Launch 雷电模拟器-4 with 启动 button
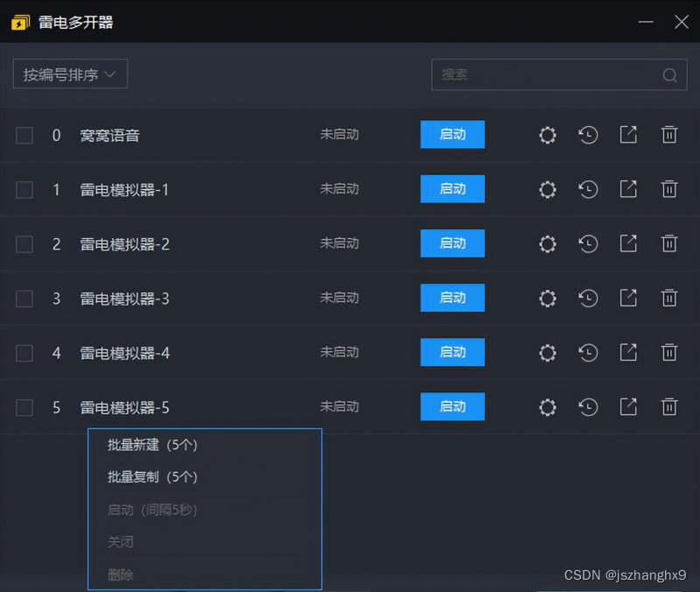This screenshot has width=700, height=592. click(452, 352)
